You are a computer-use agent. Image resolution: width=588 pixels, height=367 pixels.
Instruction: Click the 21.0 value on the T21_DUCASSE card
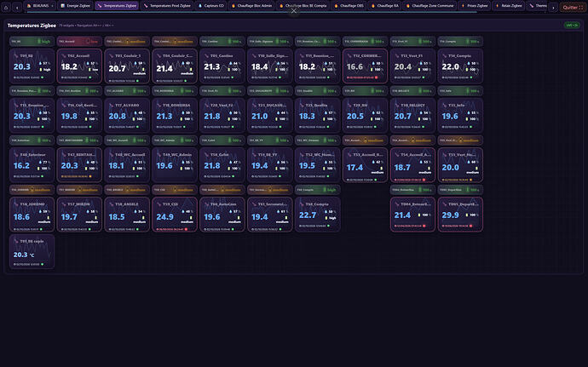point(260,116)
